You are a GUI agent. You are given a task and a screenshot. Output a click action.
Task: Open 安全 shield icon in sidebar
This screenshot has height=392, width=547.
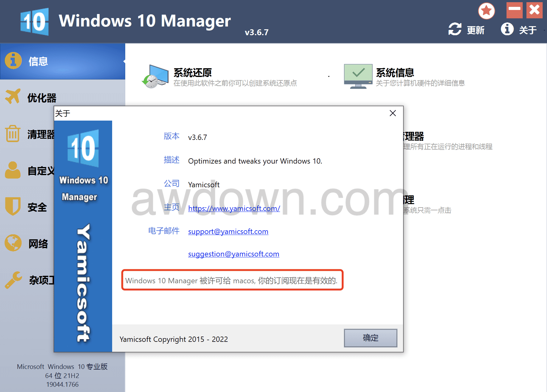[13, 206]
